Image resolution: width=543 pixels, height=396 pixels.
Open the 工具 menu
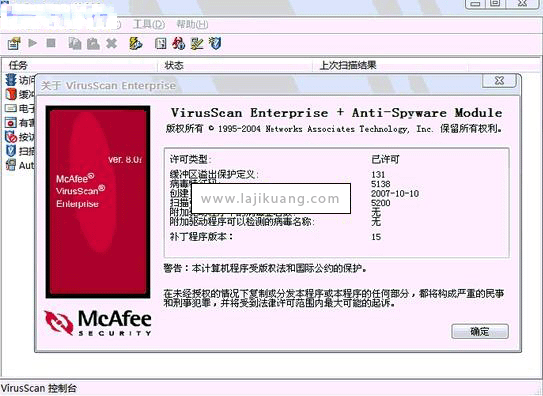coord(149,25)
